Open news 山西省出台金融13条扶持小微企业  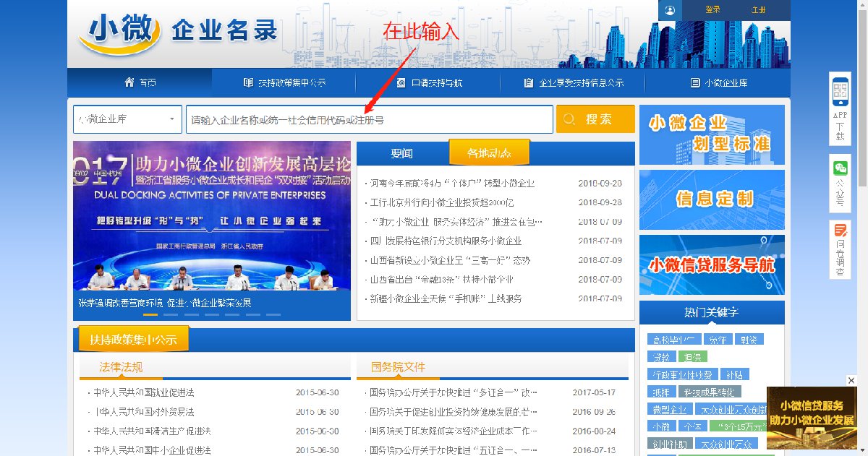pos(441,279)
